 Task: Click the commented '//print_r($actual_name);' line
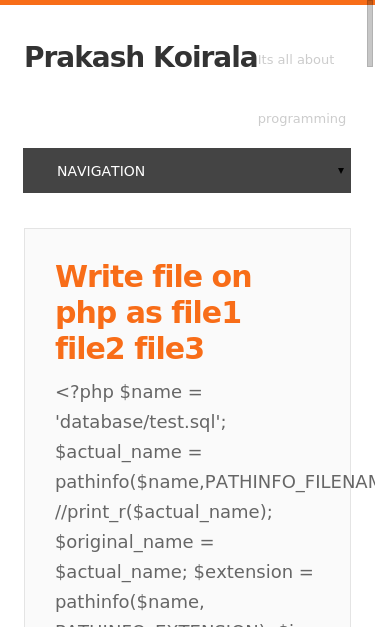click(x=164, y=512)
